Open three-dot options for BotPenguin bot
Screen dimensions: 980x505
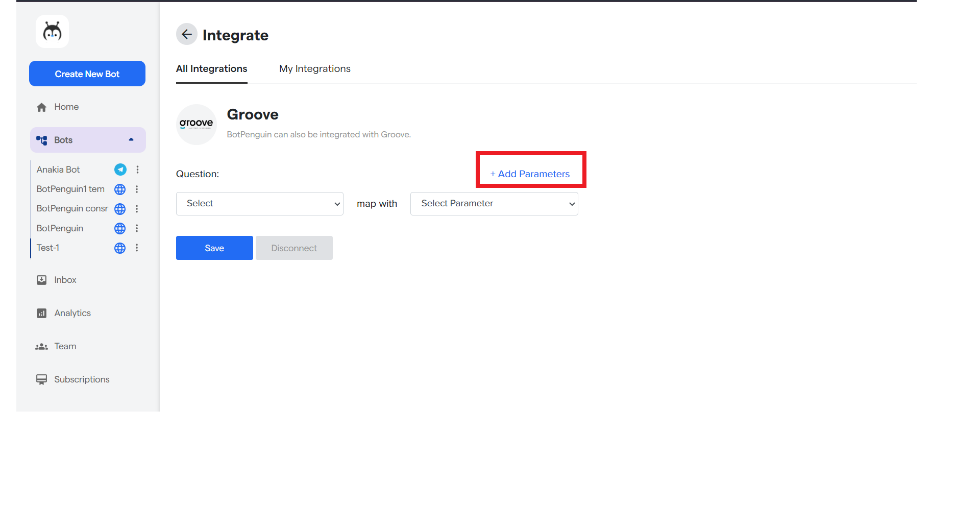137,228
